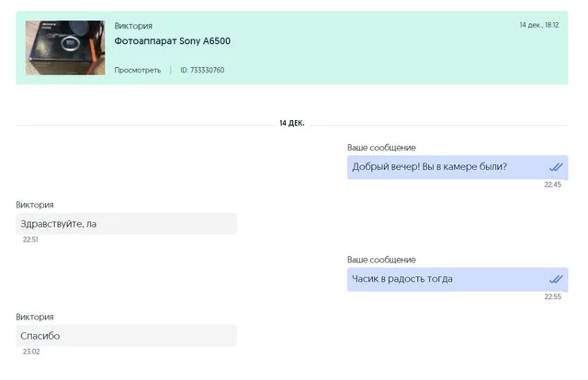588x380 pixels.
Task: Click sender name Виктория above "Здравствуйте, ла"
Action: pos(35,205)
